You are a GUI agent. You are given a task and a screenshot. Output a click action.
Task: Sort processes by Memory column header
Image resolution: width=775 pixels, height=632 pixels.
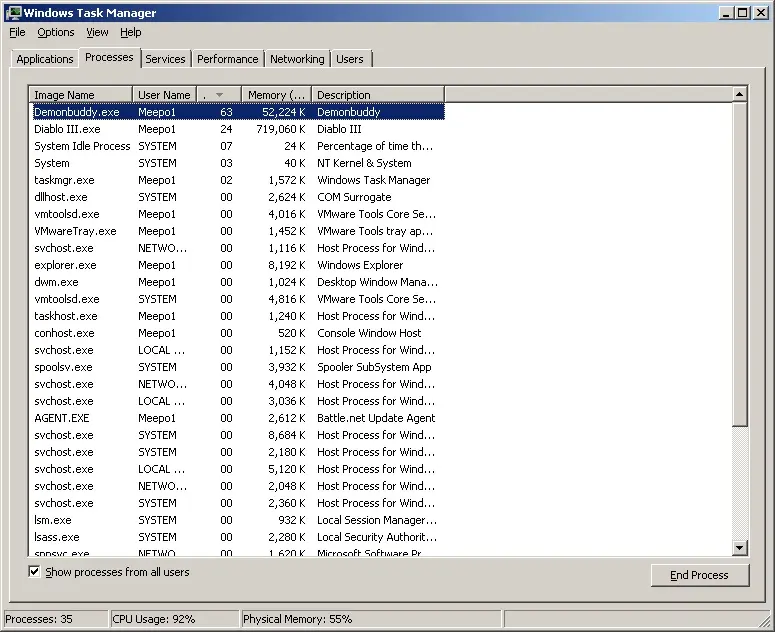[x=275, y=95]
